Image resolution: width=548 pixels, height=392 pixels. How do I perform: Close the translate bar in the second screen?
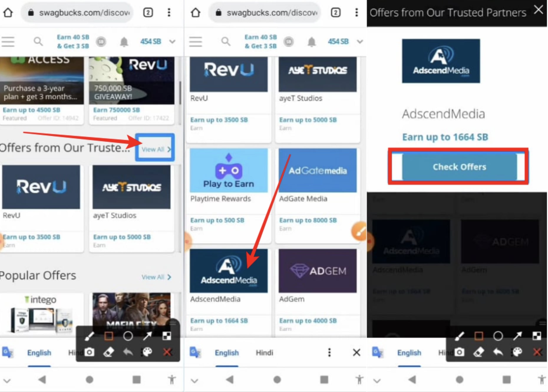coord(356,352)
